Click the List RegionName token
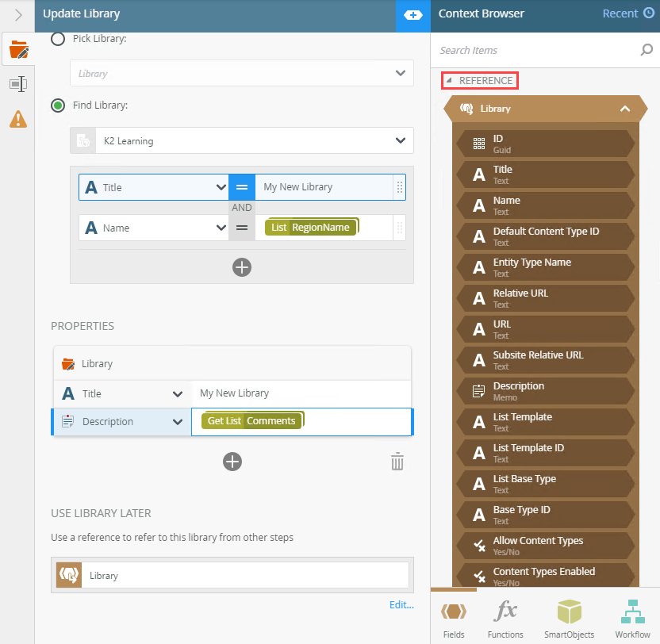This screenshot has width=660, height=644. click(311, 228)
